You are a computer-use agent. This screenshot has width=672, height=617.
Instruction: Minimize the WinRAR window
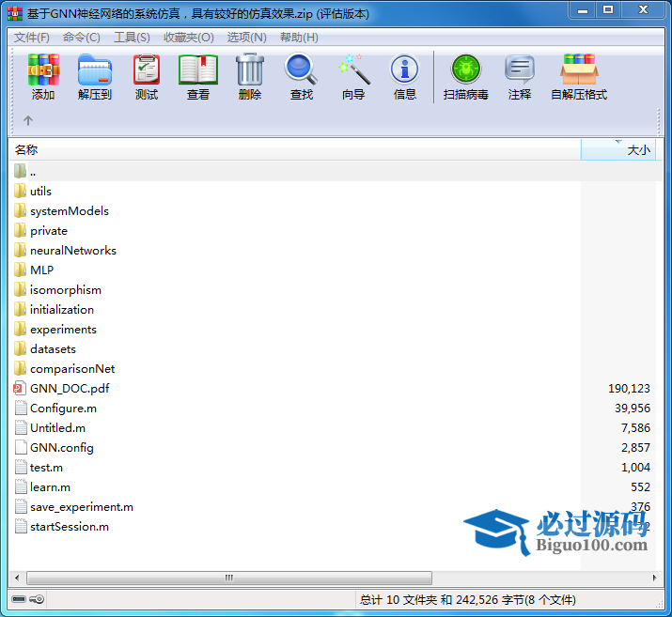[x=583, y=9]
